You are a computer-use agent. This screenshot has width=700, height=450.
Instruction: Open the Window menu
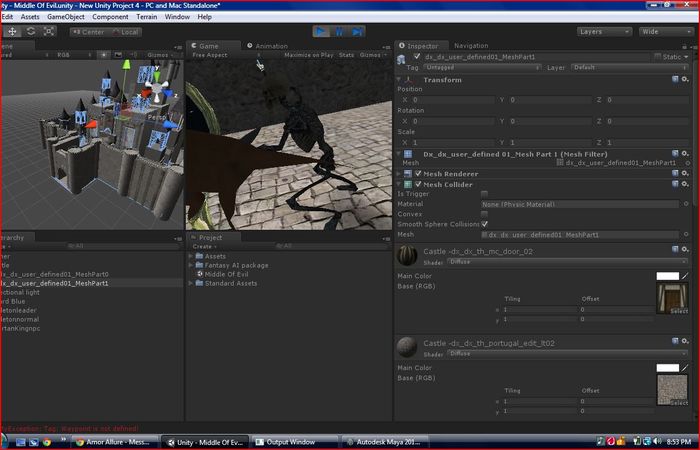coord(177,17)
